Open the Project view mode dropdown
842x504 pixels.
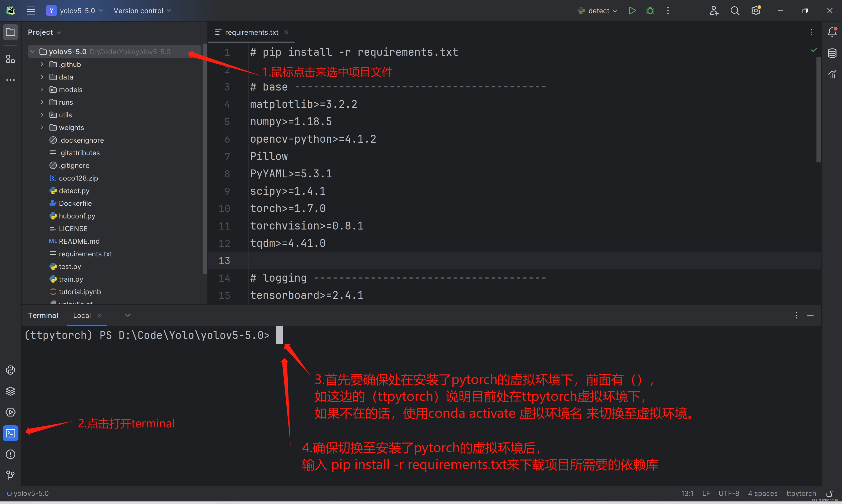coord(44,32)
